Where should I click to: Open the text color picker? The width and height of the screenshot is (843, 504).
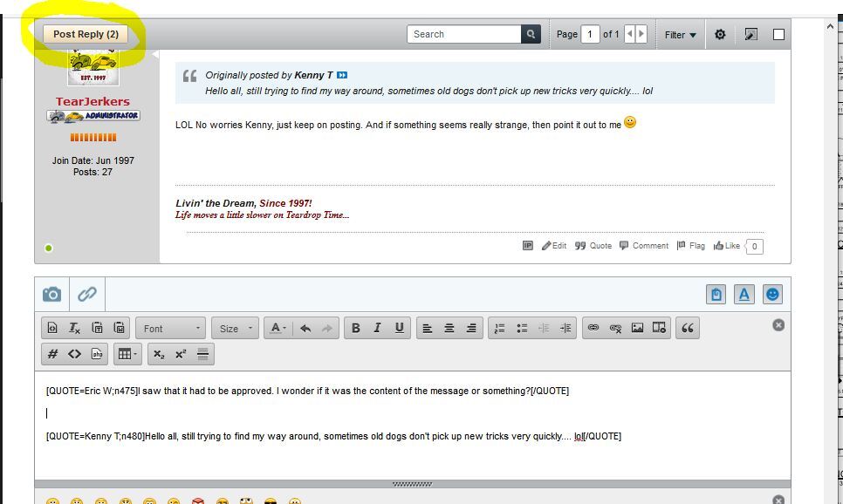(x=278, y=329)
